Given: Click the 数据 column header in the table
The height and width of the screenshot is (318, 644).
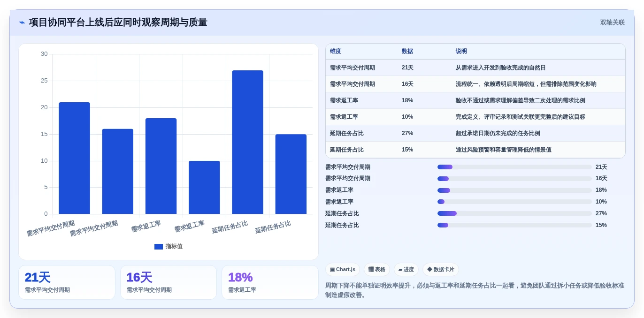Looking at the screenshot, I should tap(407, 51).
